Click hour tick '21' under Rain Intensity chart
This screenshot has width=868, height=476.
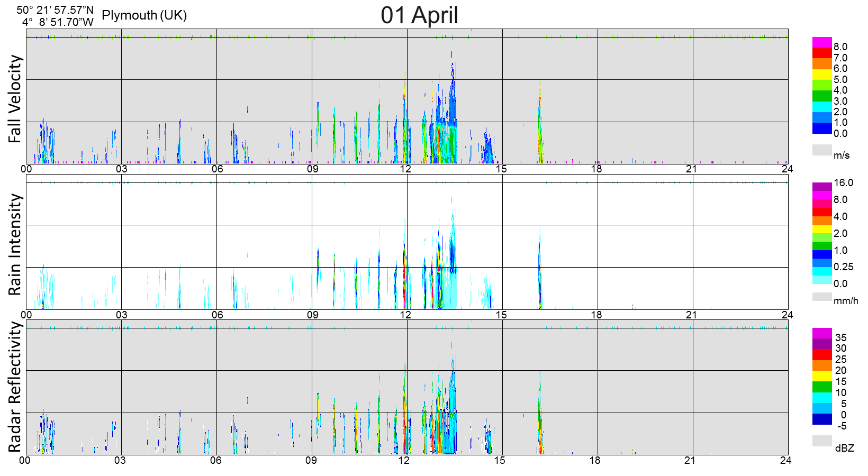pos(691,315)
